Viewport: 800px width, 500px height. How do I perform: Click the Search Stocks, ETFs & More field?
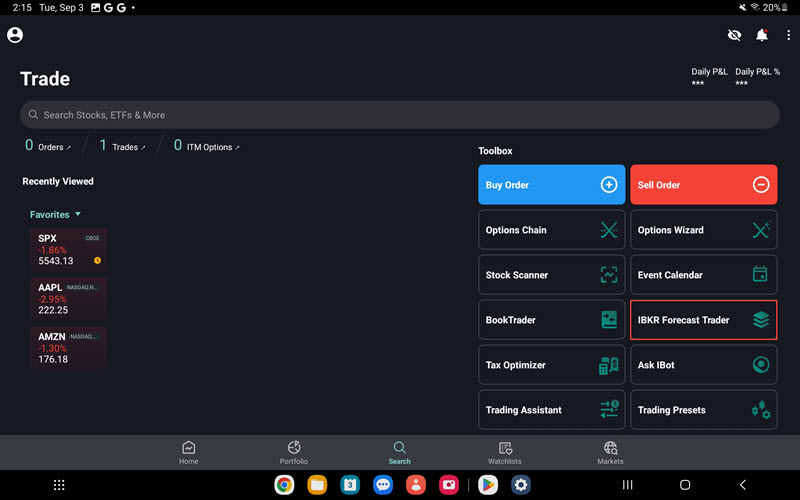[x=399, y=115]
